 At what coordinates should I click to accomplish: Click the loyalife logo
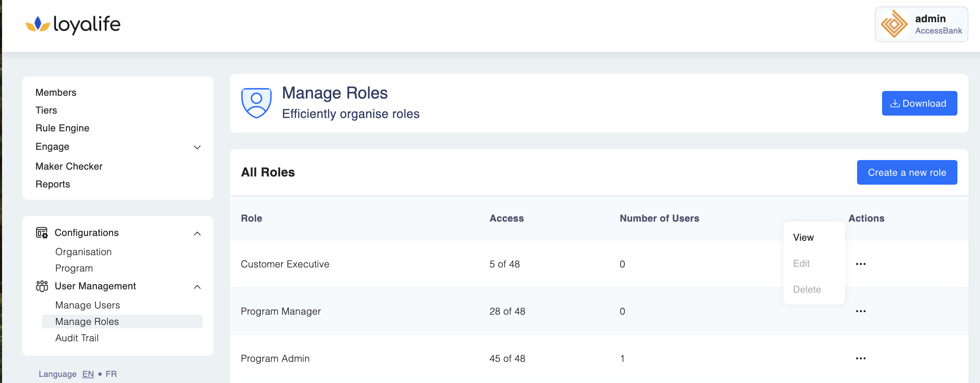click(x=73, y=25)
